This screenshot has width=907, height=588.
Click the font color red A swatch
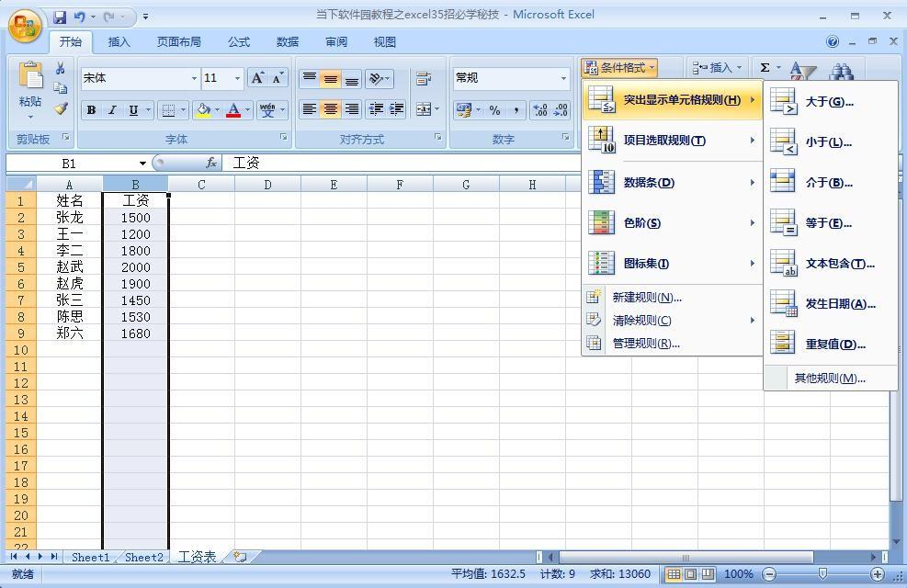click(x=233, y=110)
